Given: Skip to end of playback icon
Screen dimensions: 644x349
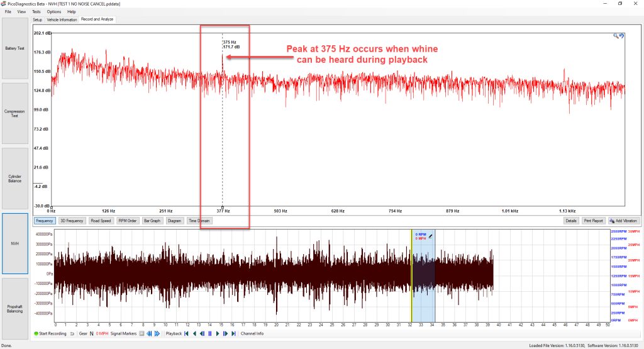Looking at the screenshot, I should click(234, 333).
